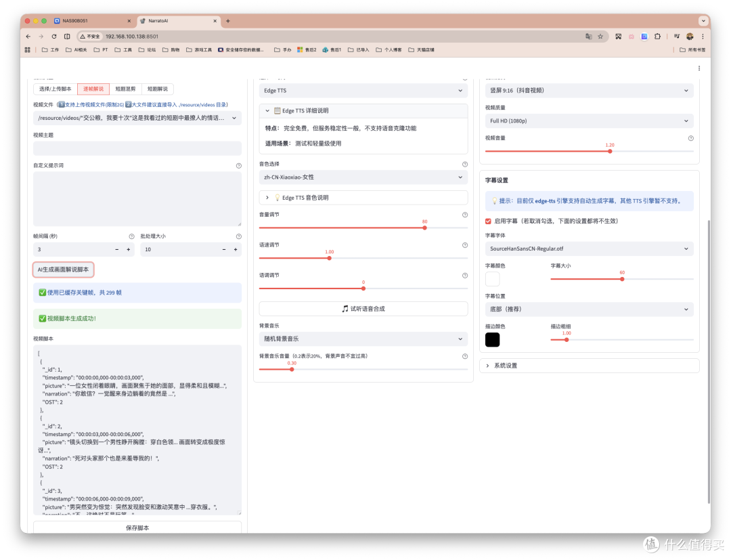Viewport: 731px width, 560px height.
Task: Toggle the 启用字幕 checkbox
Action: tap(488, 221)
